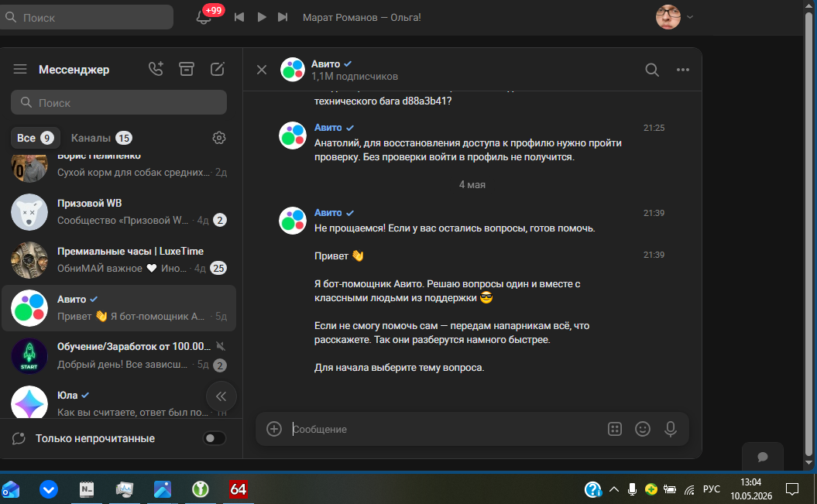Screen dimensions: 817x504
Task: Open the Призовой WB chat
Action: (x=118, y=212)
